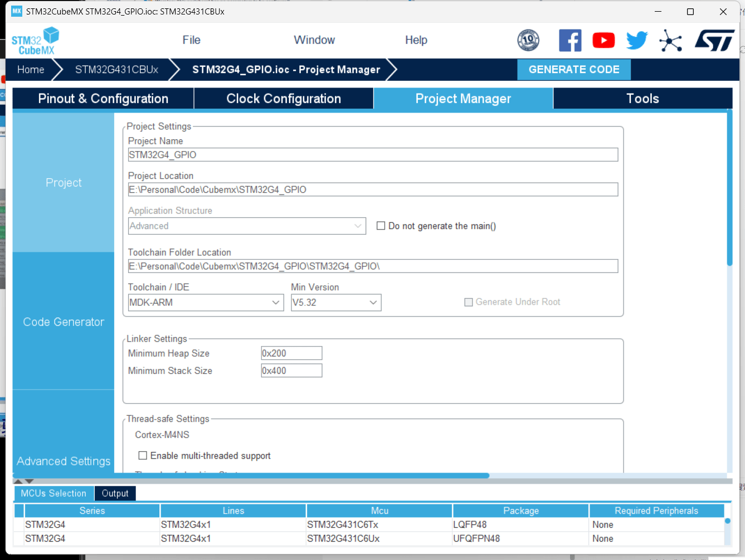
Task: Expand the Min Version dropdown
Action: pos(335,303)
